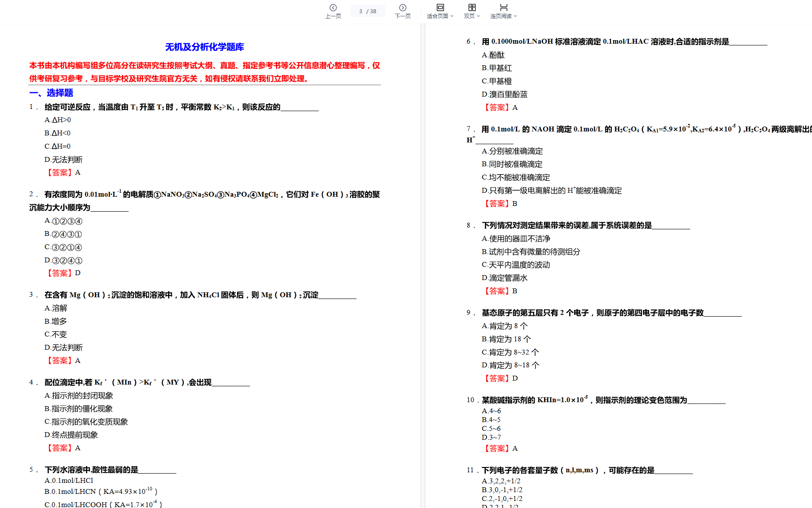The height and width of the screenshot is (508, 812).
Task: Click option D.滴定管漏水 in question 8
Action: tap(504, 278)
